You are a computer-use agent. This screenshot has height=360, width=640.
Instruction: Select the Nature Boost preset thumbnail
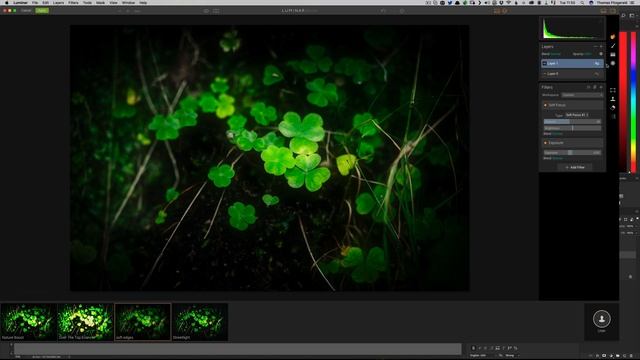pyautogui.click(x=29, y=322)
